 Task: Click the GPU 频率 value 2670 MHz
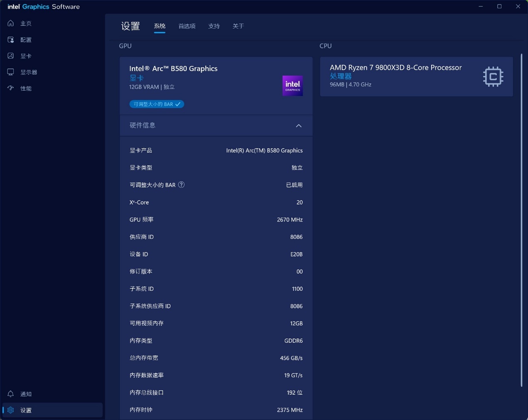(x=290, y=220)
